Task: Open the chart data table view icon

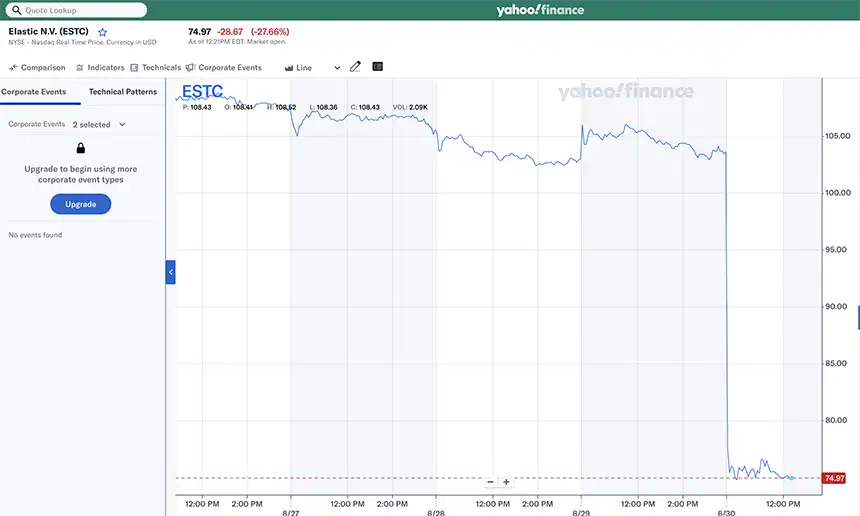Action: [378, 67]
